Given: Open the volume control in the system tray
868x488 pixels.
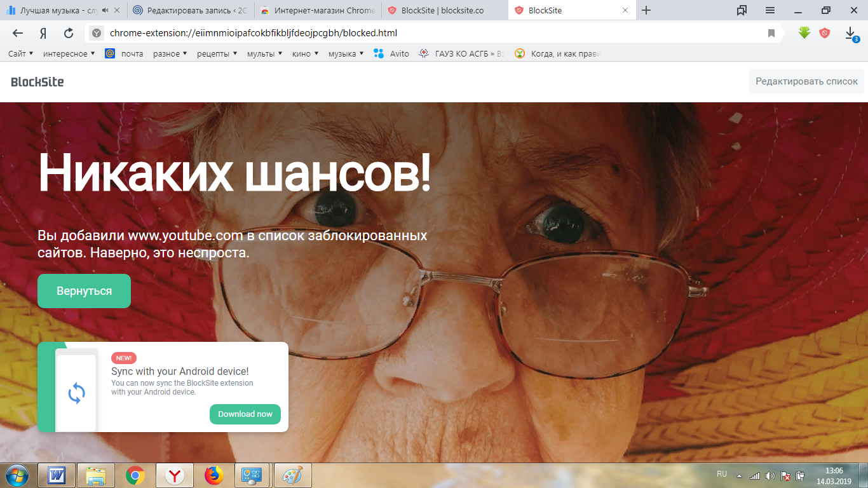Looking at the screenshot, I should point(770,475).
